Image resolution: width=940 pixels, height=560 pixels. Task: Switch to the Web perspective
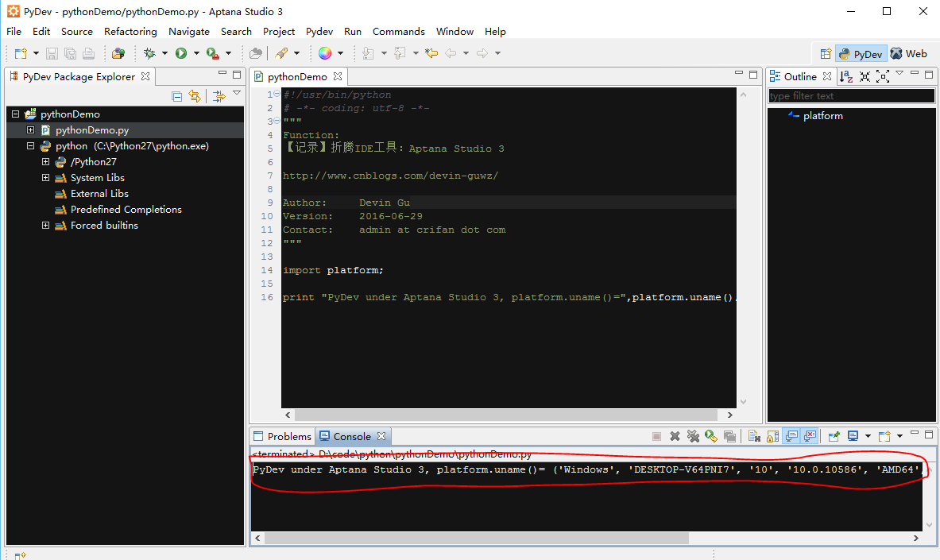click(x=908, y=53)
